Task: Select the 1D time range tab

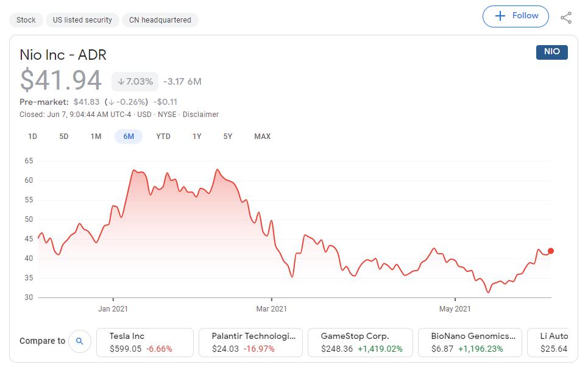Action: coord(33,137)
